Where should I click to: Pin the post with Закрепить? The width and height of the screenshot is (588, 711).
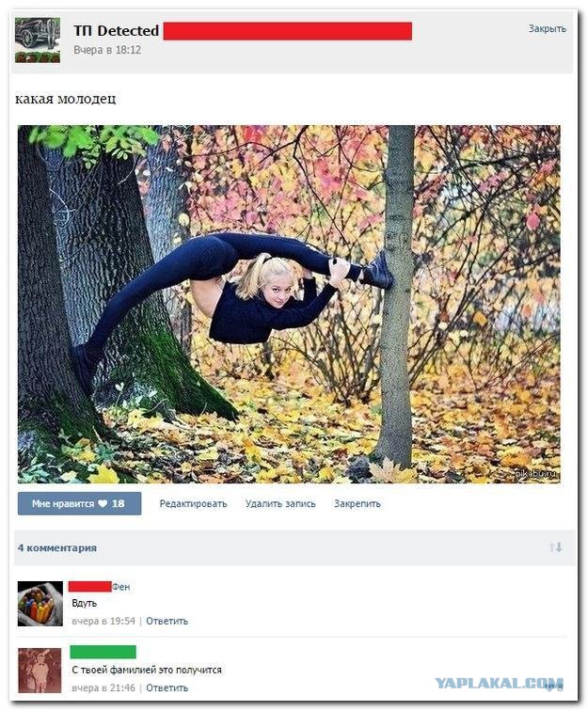click(358, 504)
